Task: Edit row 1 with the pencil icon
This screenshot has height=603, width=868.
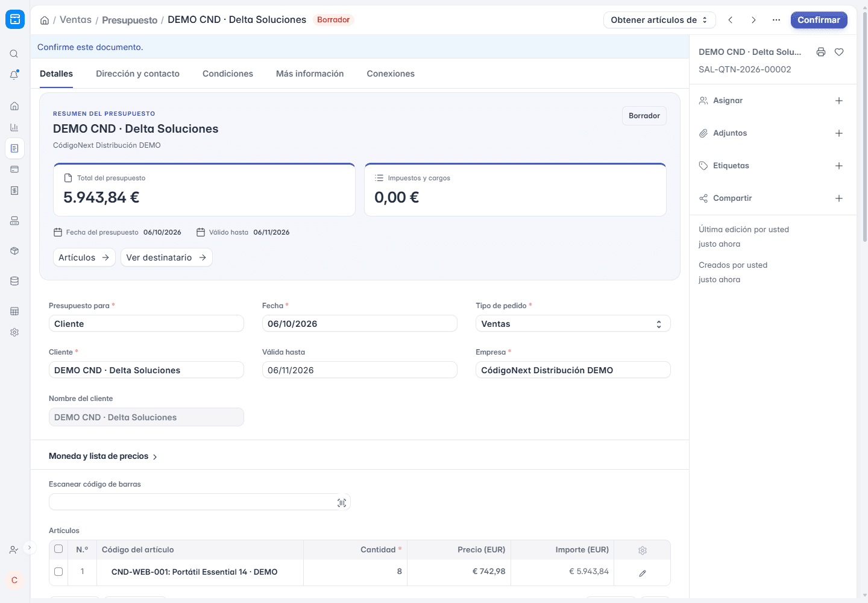Action: click(643, 573)
